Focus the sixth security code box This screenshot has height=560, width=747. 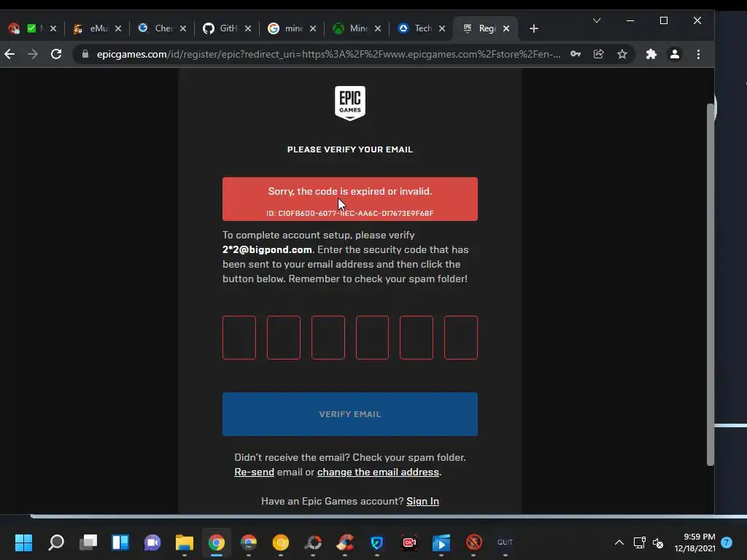[461, 337]
